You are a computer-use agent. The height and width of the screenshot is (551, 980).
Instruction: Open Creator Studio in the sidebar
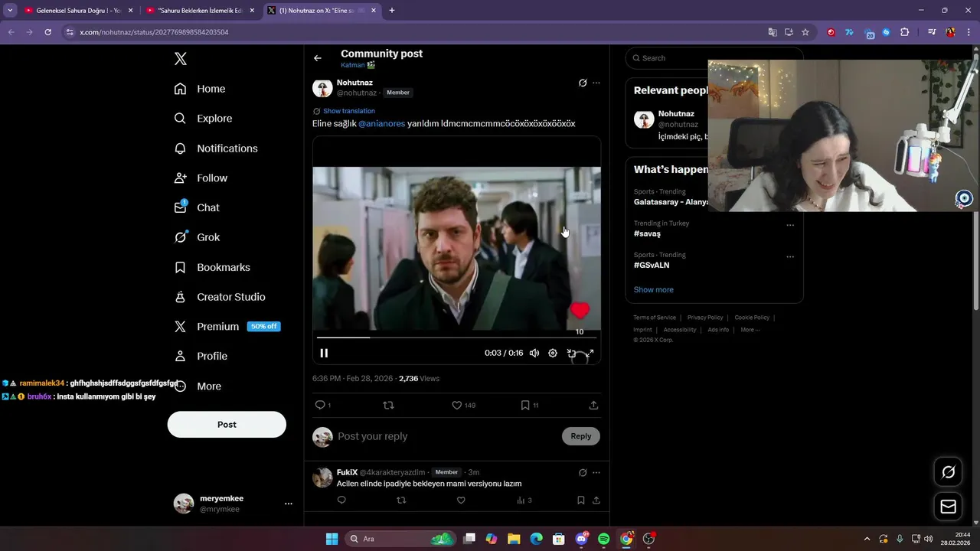220,297
